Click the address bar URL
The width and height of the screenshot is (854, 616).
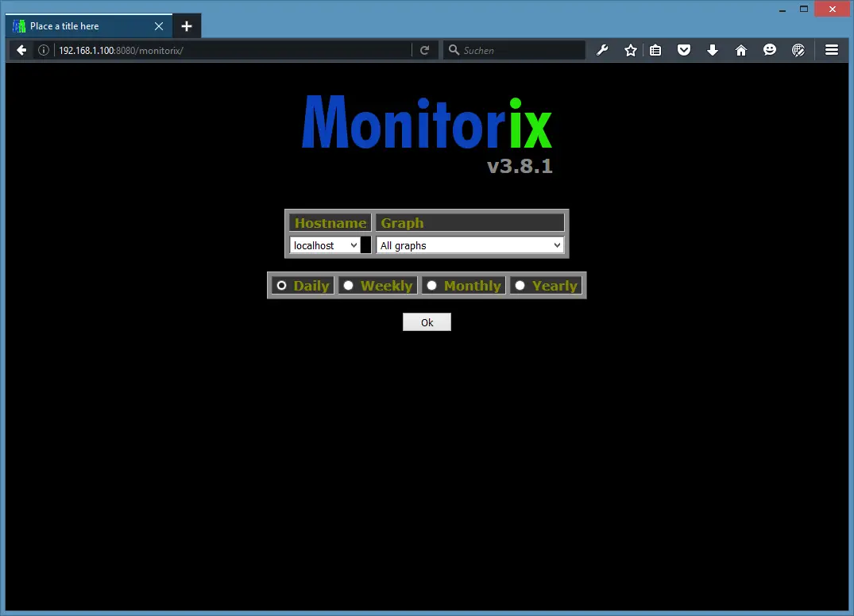[x=121, y=50]
